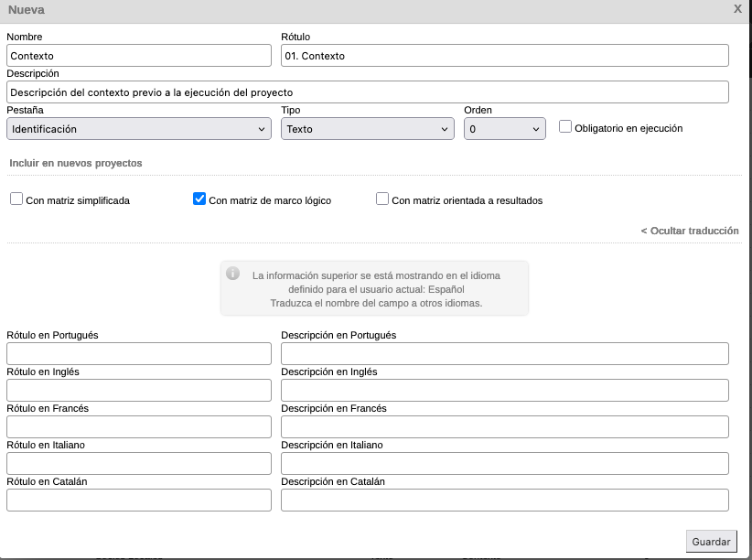Open the Orden dropdown
752x560 pixels.
(x=504, y=129)
